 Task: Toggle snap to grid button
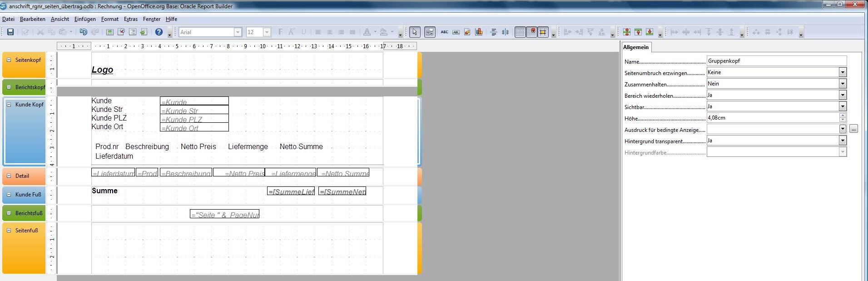click(x=531, y=32)
